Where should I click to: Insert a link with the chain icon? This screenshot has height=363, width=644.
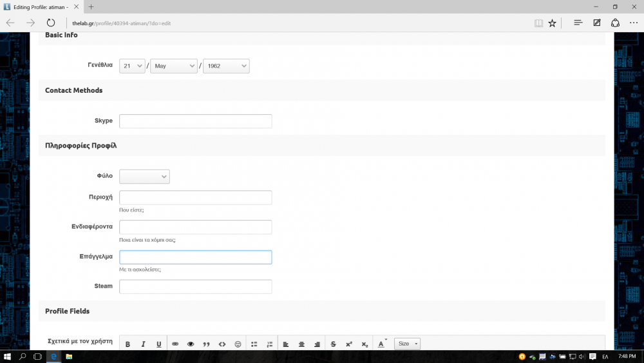[175, 344]
